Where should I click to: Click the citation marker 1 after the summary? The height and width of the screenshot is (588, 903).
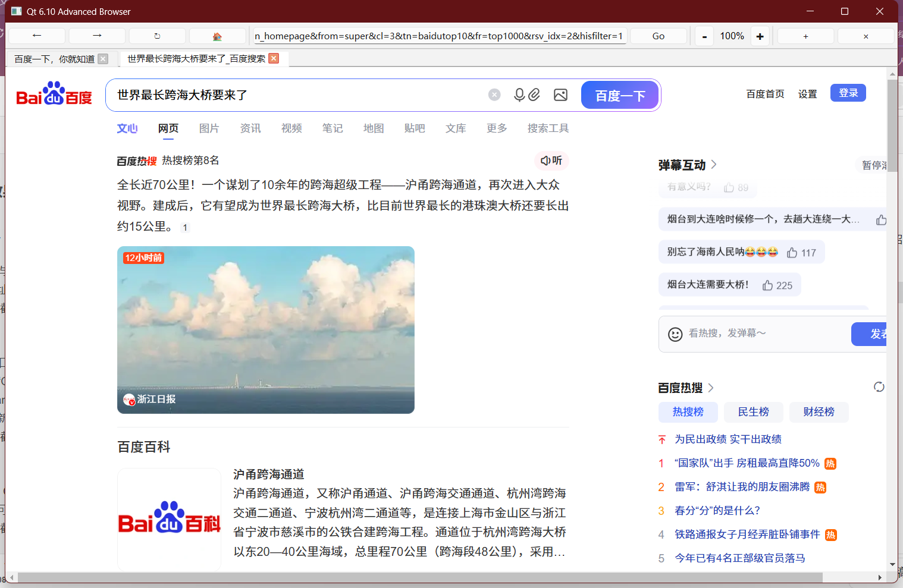point(185,227)
